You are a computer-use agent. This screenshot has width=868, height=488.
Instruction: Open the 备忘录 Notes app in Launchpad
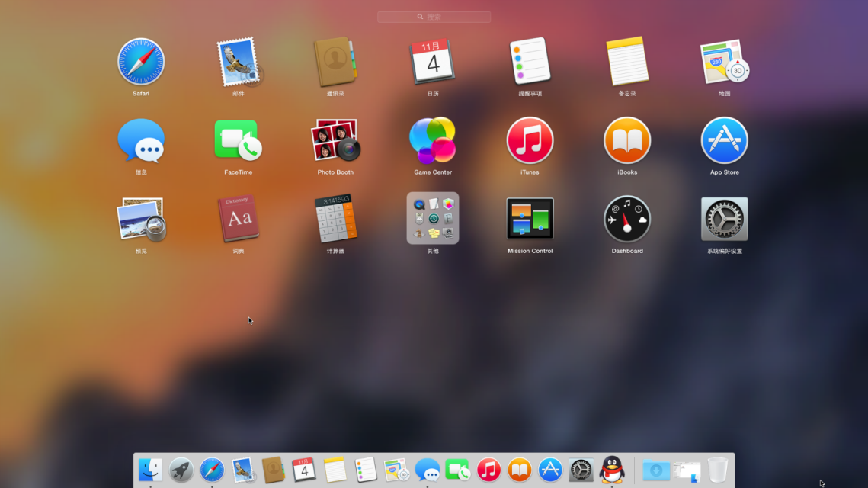click(x=627, y=62)
